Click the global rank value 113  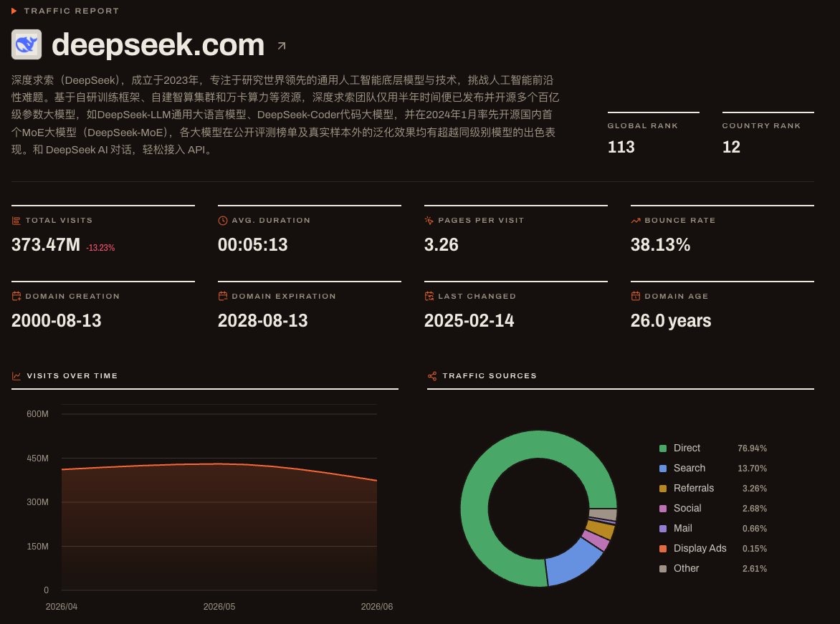[621, 147]
